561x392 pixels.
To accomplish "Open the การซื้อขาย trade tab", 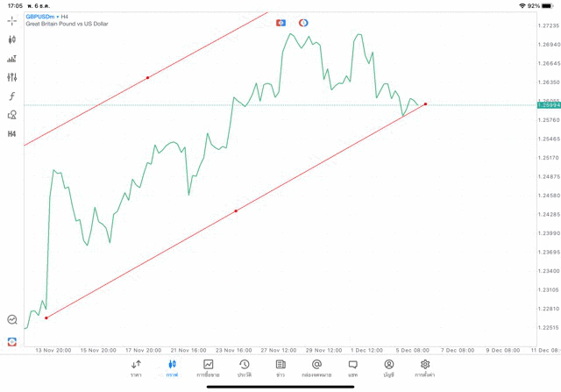I will 209,368.
